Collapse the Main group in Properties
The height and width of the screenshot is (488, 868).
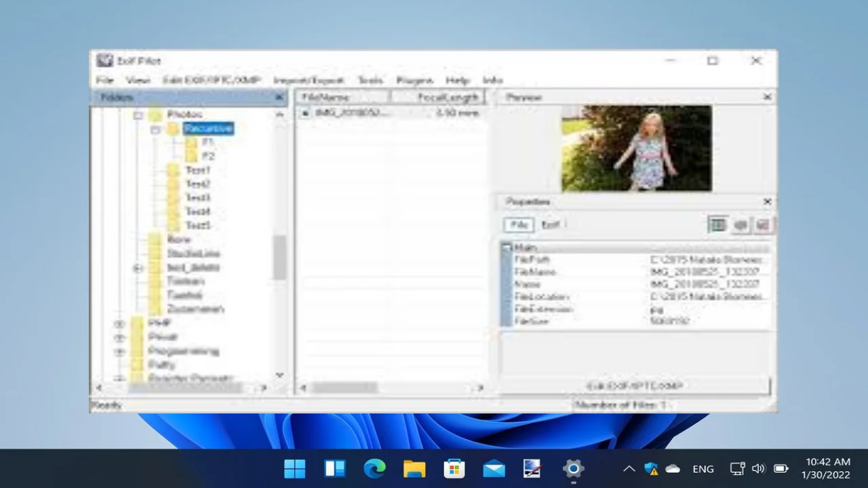(507, 248)
